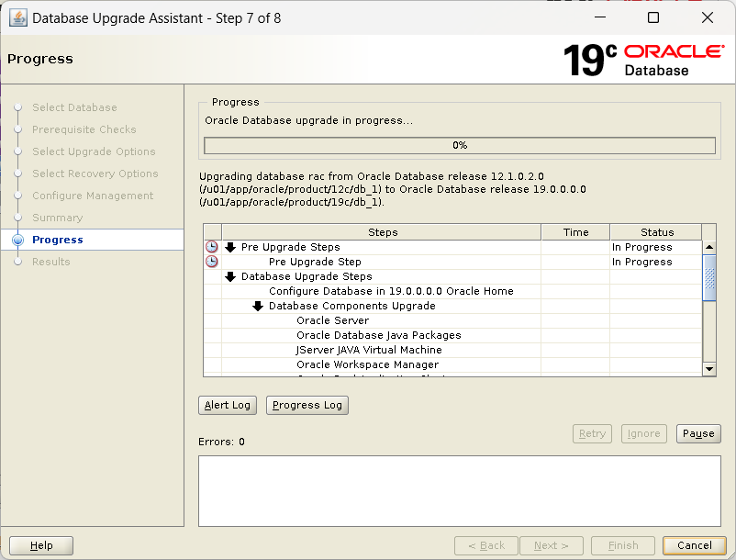The image size is (736, 560).
Task: Select the Select Recovery Options step
Action: [95, 174]
